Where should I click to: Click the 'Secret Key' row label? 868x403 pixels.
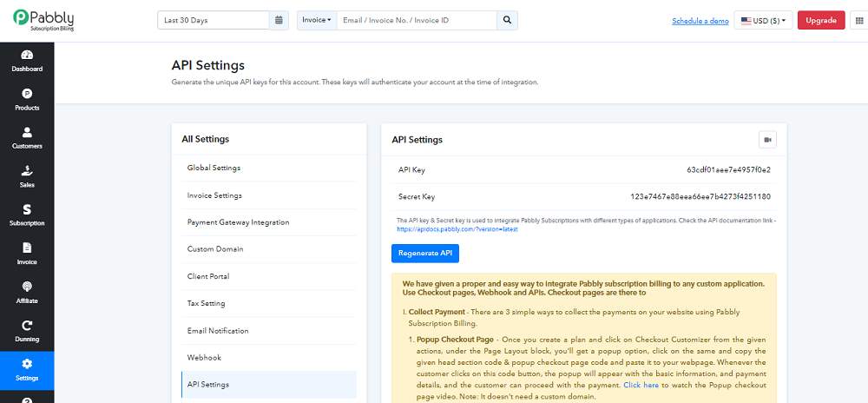pyautogui.click(x=417, y=196)
